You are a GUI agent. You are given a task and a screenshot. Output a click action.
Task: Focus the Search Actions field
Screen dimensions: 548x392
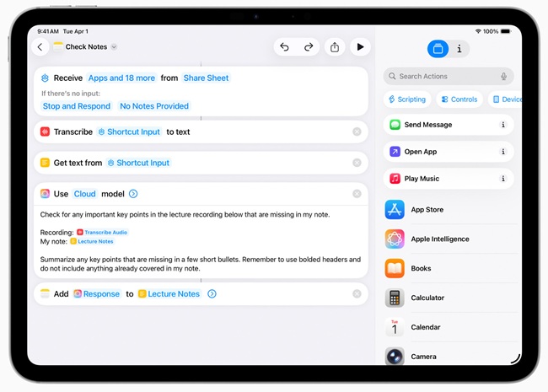pos(449,76)
